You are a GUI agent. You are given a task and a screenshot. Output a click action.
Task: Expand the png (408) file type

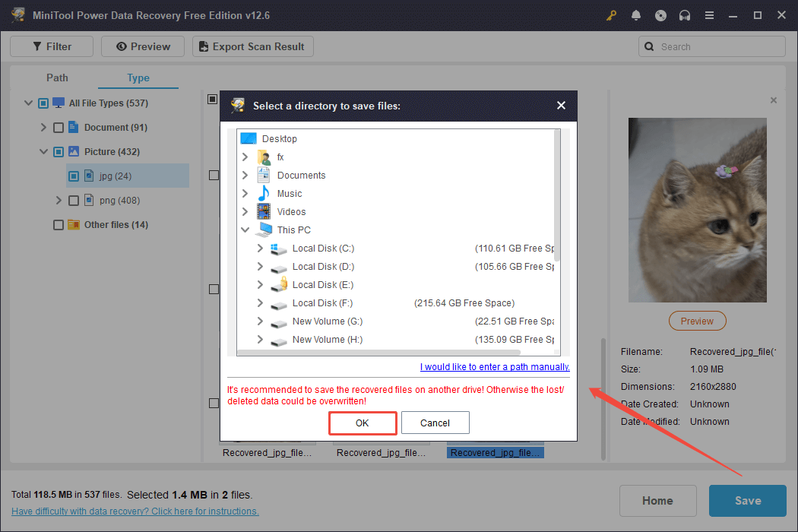click(59, 200)
